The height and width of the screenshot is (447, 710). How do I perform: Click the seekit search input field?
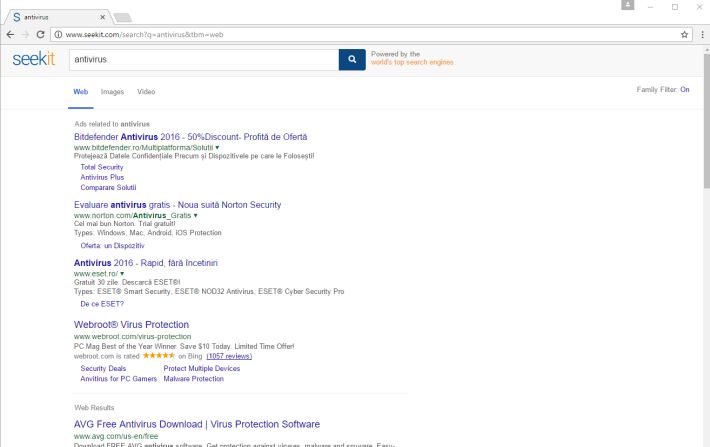click(x=204, y=59)
